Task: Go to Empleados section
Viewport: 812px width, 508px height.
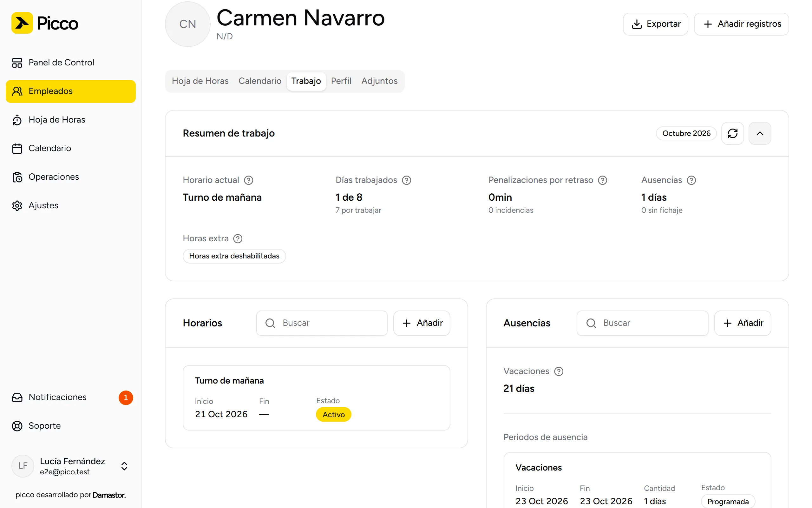Action: 70,91
